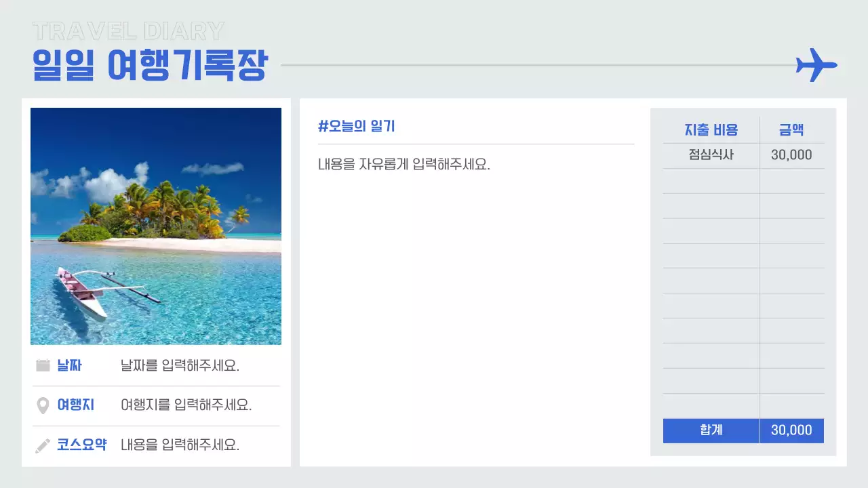Select the diary content placeholder text
The width and height of the screenshot is (868, 488).
[x=403, y=164]
